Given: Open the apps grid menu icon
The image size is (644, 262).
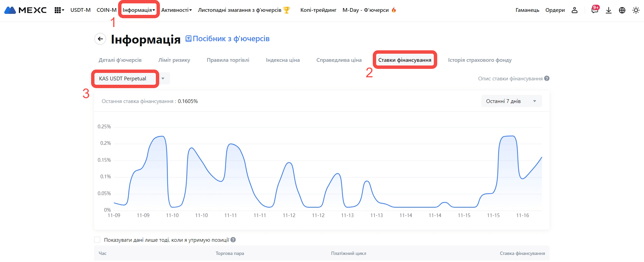Looking at the screenshot, I should pos(59,10).
